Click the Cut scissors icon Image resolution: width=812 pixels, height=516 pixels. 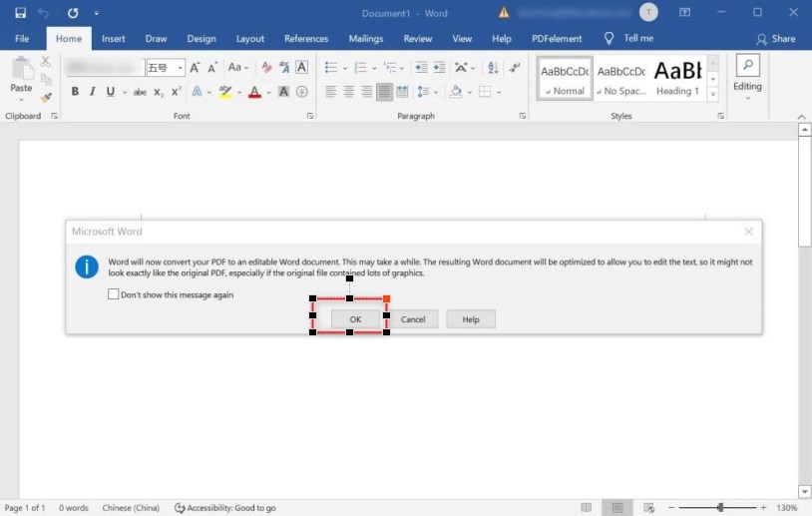[46, 62]
